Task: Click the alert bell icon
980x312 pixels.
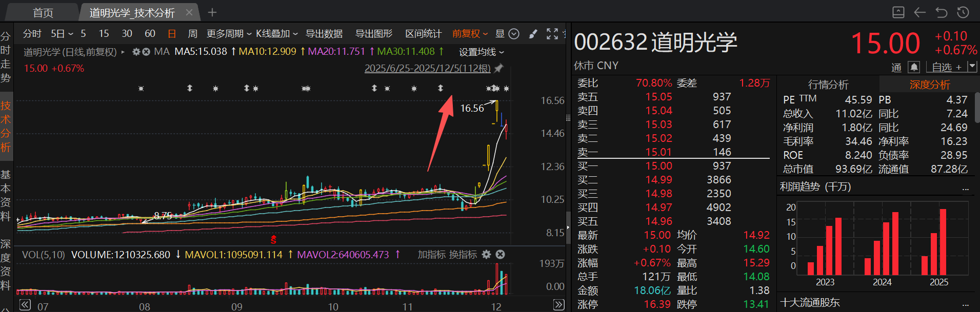Action: 914,67
